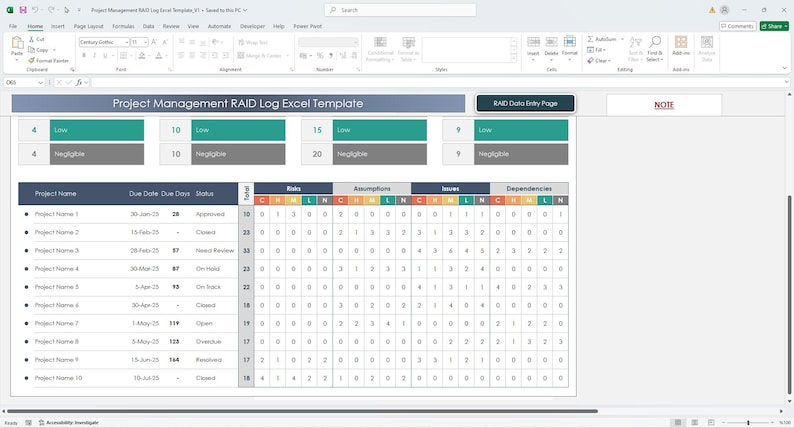Toggle Wrap Text option
Screen dimensions: 794x428
point(253,43)
